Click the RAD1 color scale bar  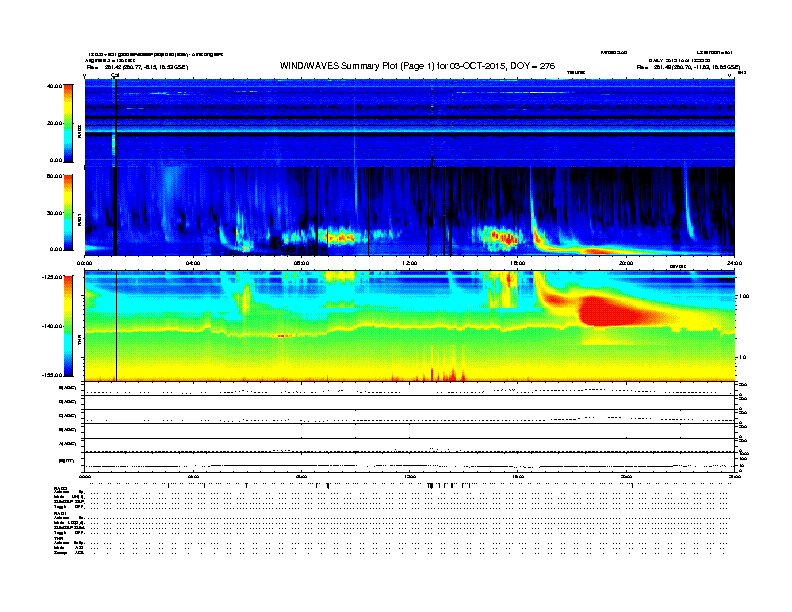[x=68, y=213]
